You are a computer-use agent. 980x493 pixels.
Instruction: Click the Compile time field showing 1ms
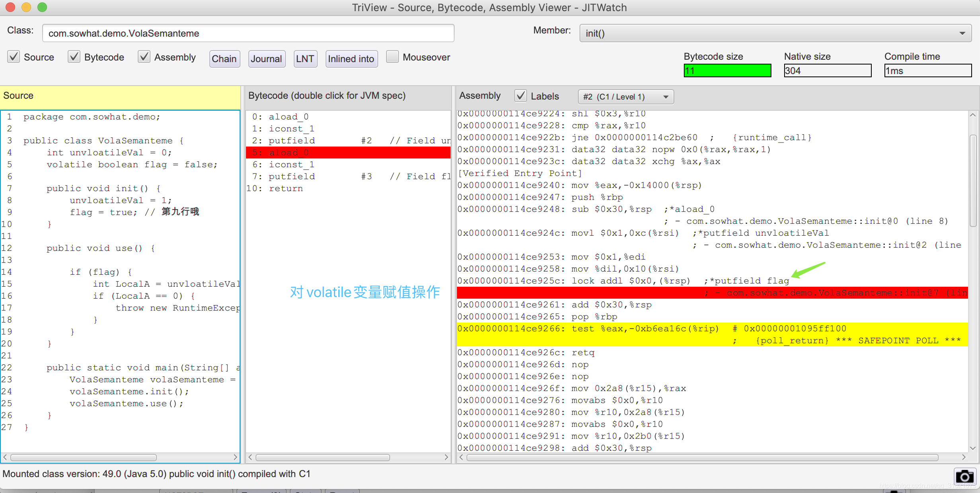[x=928, y=71]
